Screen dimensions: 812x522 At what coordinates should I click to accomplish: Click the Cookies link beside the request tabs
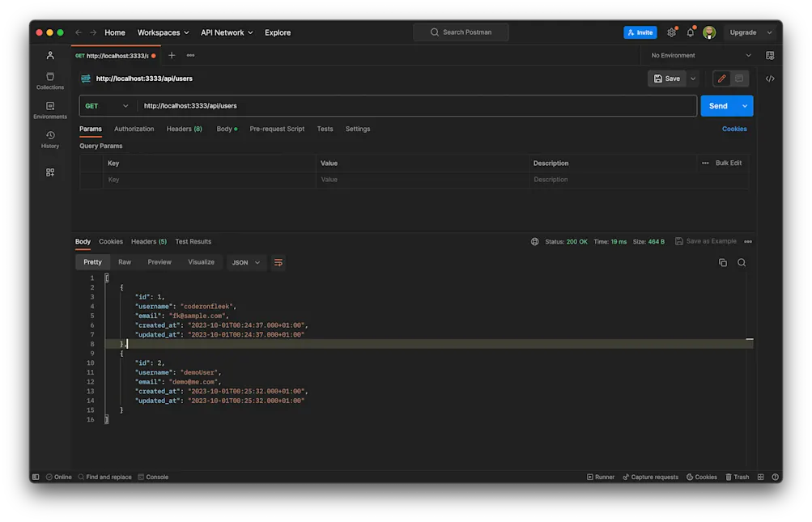(734, 129)
